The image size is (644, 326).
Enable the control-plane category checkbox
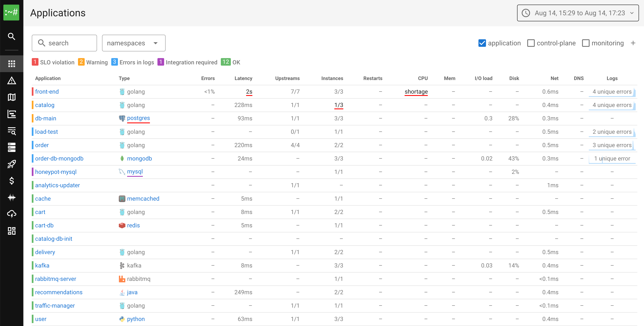[531, 43]
